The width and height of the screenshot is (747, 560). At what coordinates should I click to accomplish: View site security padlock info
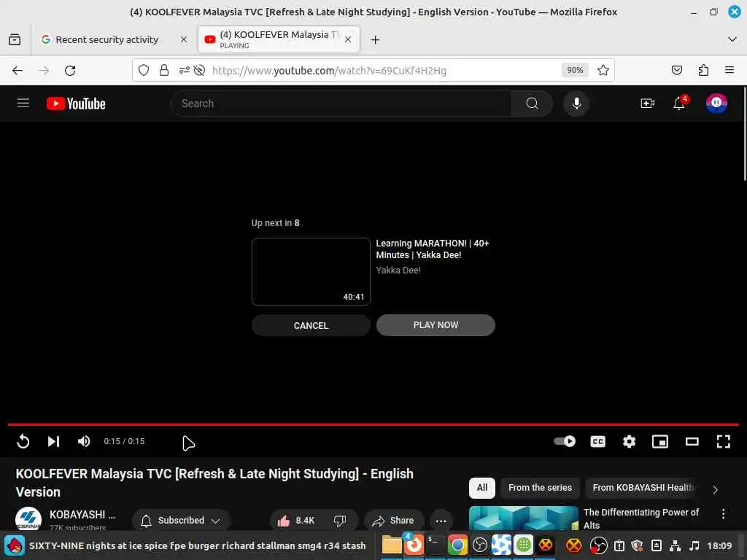(164, 71)
